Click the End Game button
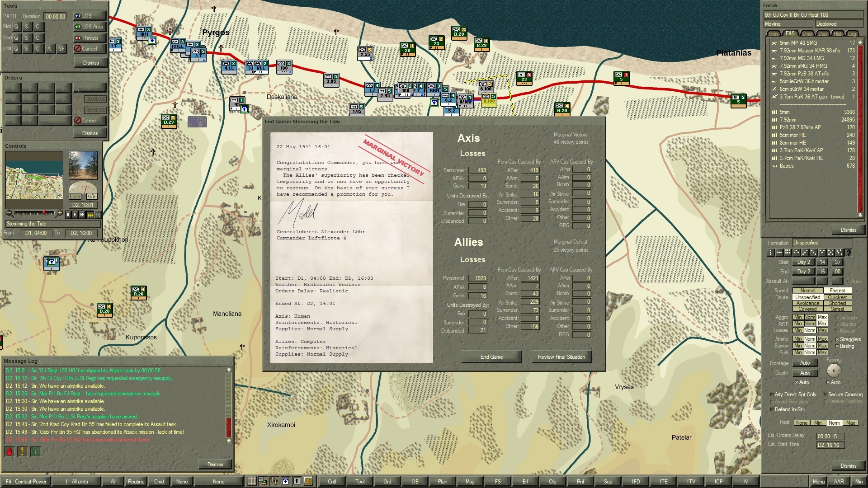 [x=491, y=357]
